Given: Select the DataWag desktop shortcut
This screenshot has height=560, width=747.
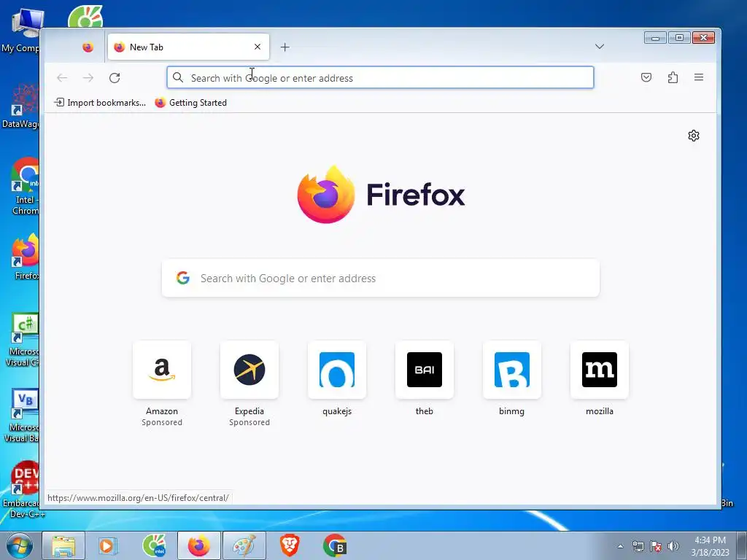Looking at the screenshot, I should (21, 106).
